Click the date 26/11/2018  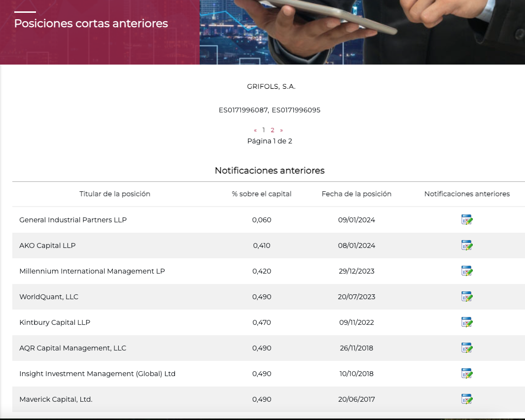pos(356,348)
